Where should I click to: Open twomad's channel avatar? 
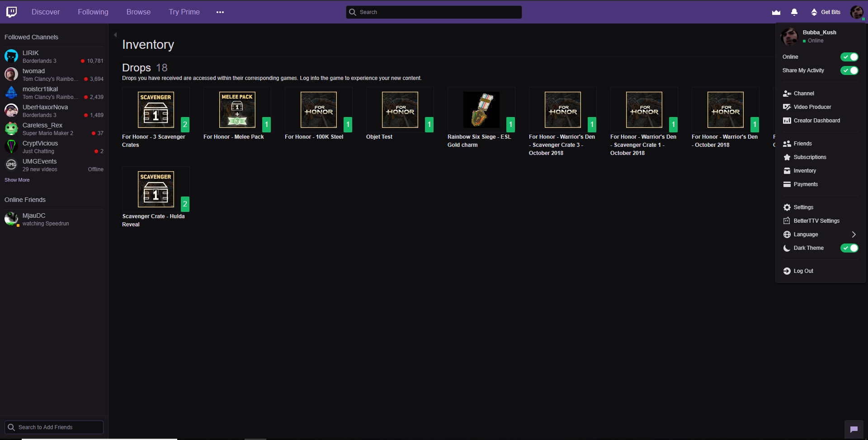[11, 75]
